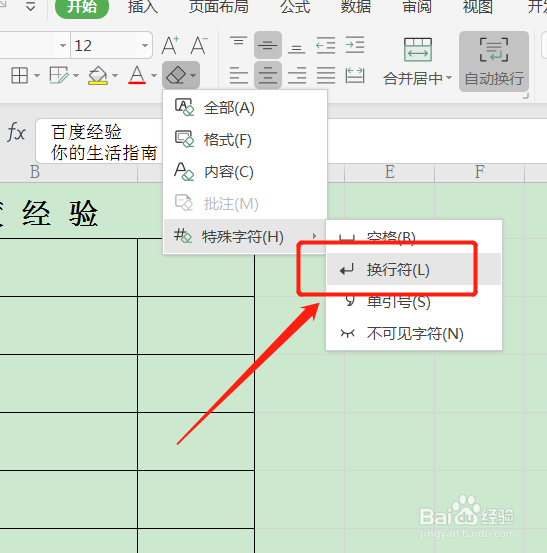Apply the red font color
This screenshot has width=547, height=553.
(x=137, y=75)
